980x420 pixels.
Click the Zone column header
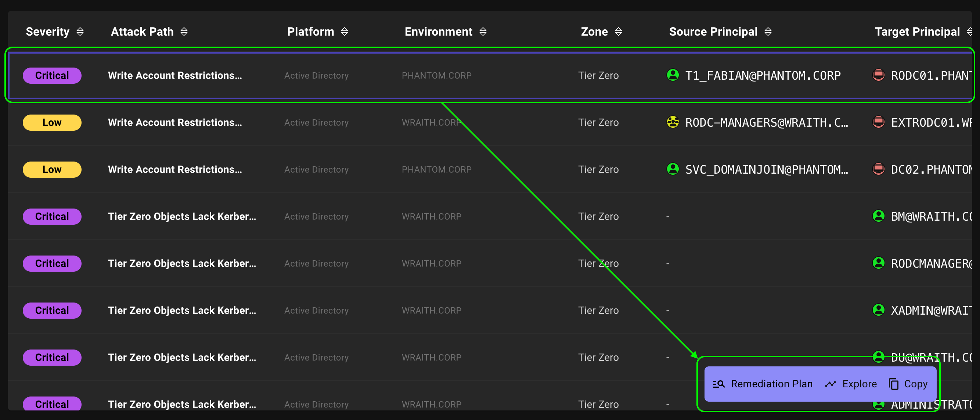[594, 32]
